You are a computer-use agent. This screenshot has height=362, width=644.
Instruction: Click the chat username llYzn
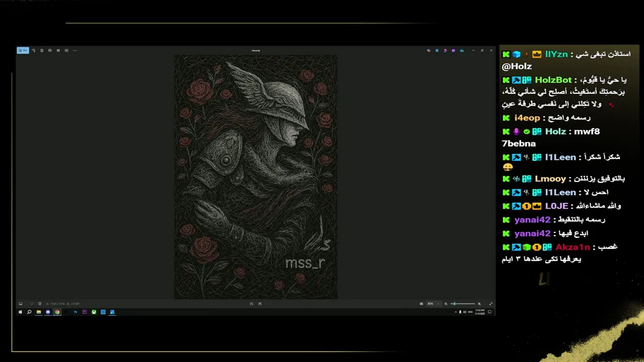pyautogui.click(x=556, y=54)
